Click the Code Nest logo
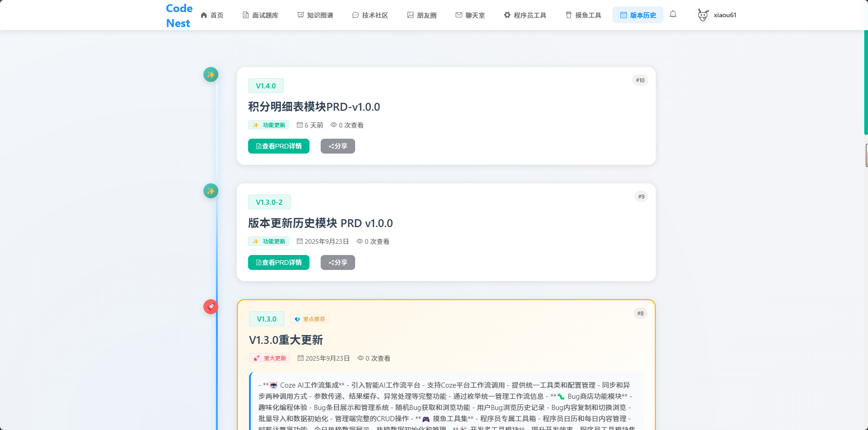 pyautogui.click(x=179, y=15)
